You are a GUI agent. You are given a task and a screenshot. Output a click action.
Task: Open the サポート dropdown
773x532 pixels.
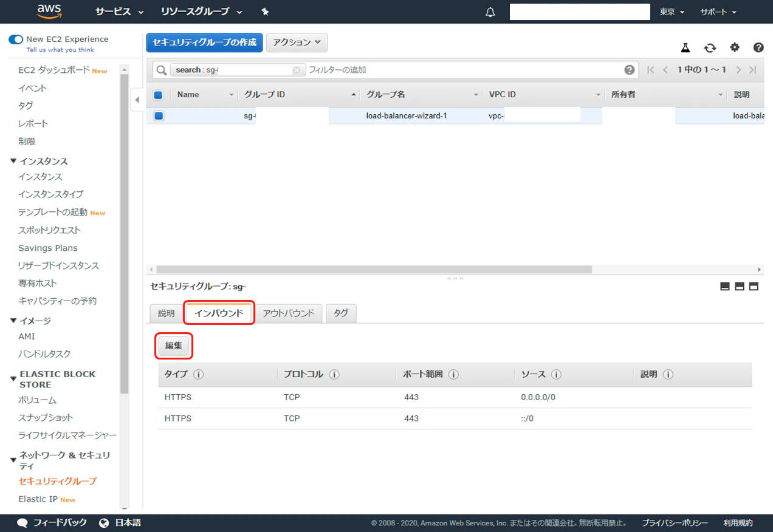point(718,12)
